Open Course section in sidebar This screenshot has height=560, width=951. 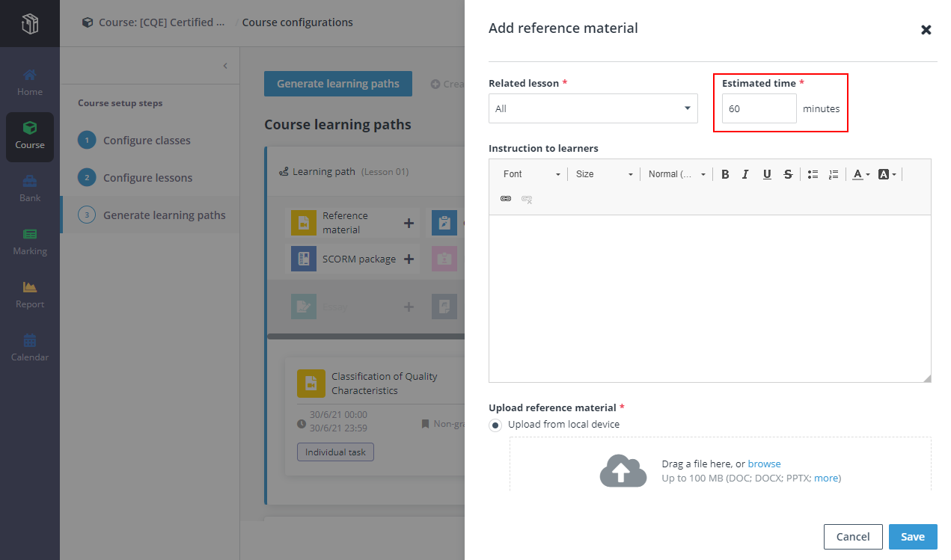coord(30,137)
